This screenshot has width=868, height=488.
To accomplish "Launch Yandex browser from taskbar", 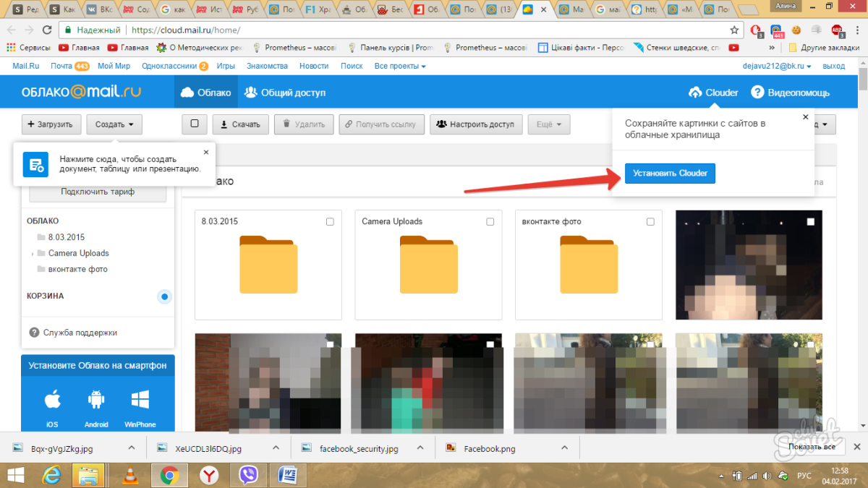I will (x=209, y=475).
